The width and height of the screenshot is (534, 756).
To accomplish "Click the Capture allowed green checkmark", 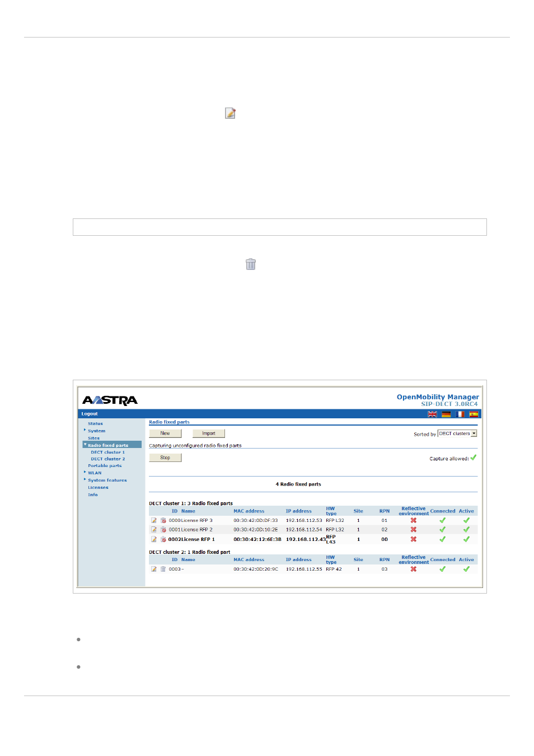I will pos(474,458).
